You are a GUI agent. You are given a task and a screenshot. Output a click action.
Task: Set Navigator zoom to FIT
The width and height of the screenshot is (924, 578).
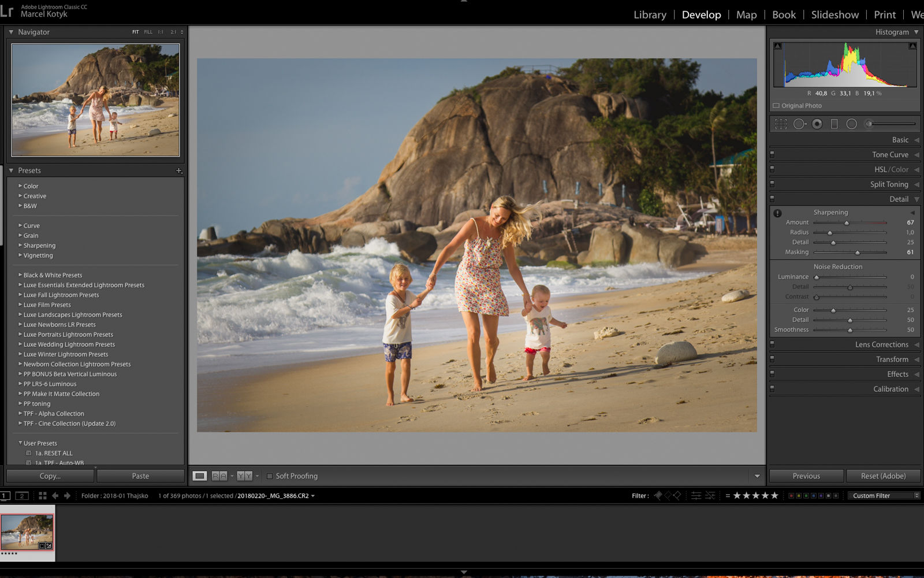click(x=136, y=32)
